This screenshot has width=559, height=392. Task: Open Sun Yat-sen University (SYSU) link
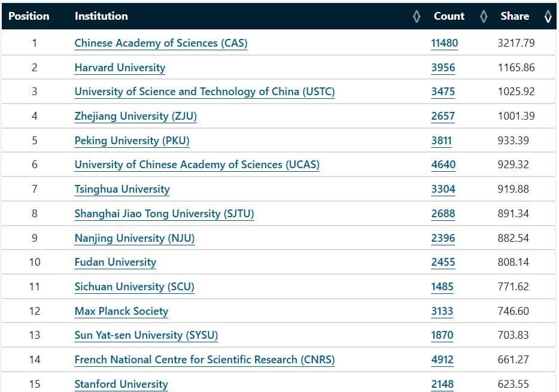[x=146, y=335]
